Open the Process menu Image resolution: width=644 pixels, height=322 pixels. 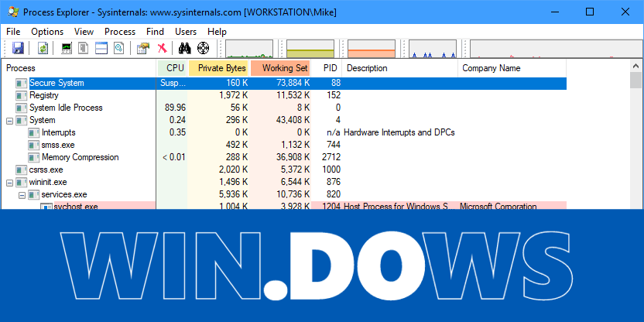(120, 32)
